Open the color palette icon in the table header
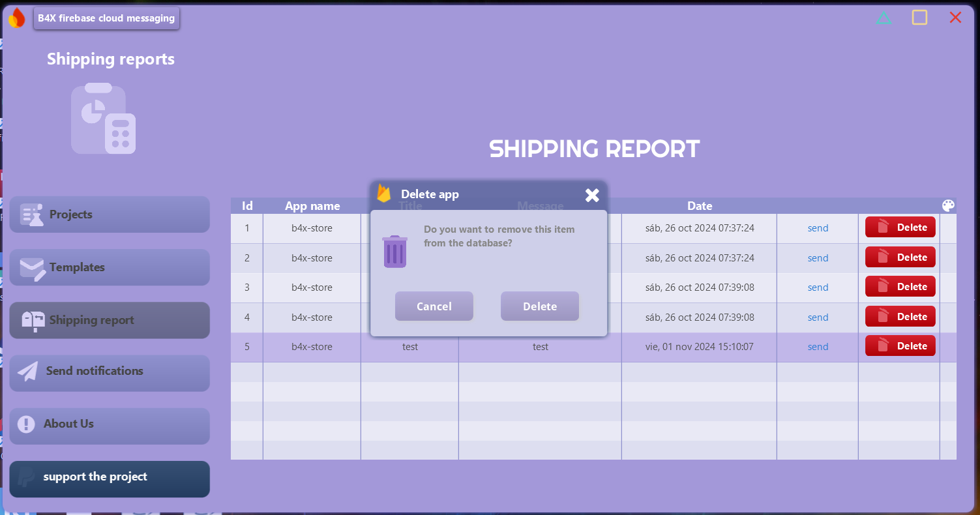This screenshot has height=515, width=980. (x=948, y=205)
